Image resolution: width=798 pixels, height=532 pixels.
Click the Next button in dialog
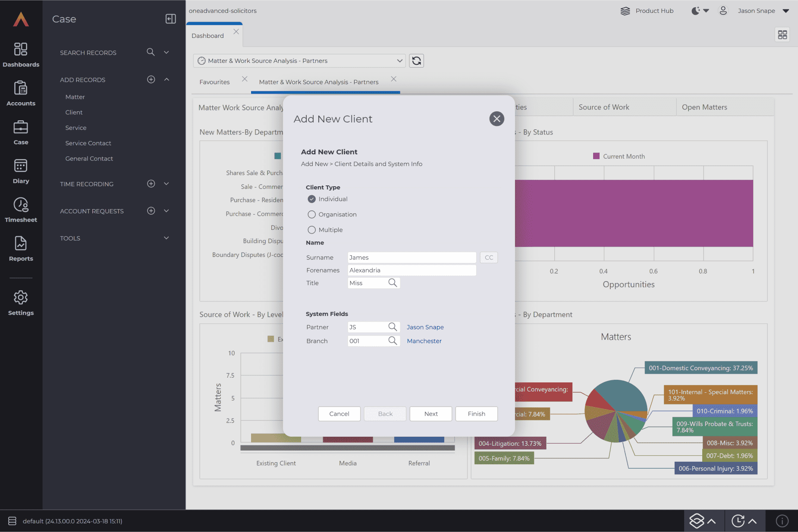[430, 414]
